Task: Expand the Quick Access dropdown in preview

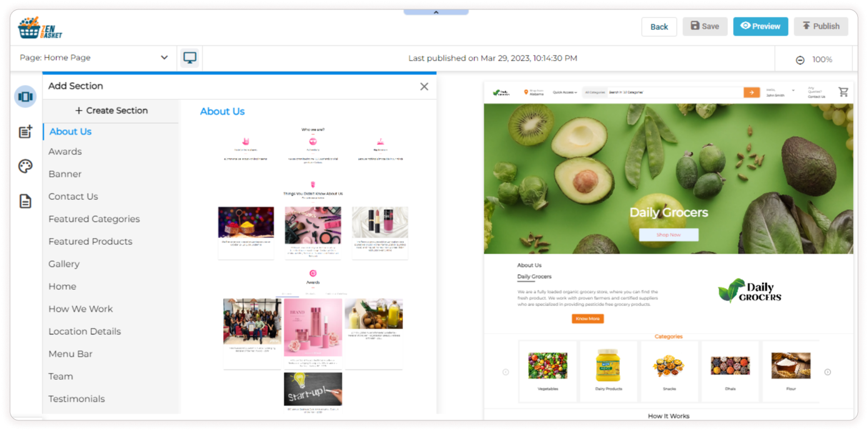Action: (x=564, y=92)
